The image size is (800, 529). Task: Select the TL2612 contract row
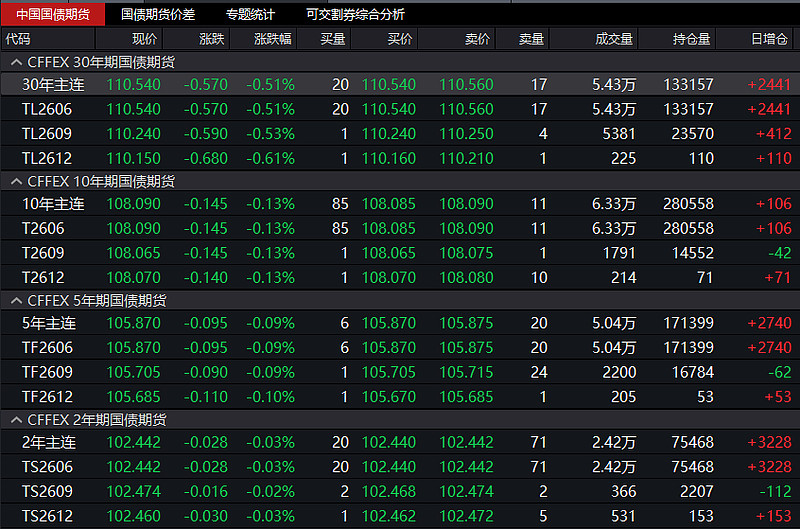pos(400,158)
